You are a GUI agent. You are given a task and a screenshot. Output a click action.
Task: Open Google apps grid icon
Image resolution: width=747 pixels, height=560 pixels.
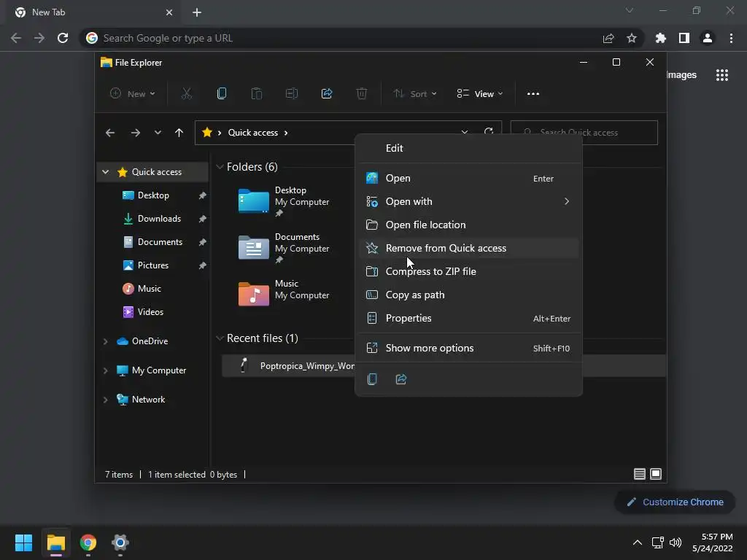pos(722,75)
